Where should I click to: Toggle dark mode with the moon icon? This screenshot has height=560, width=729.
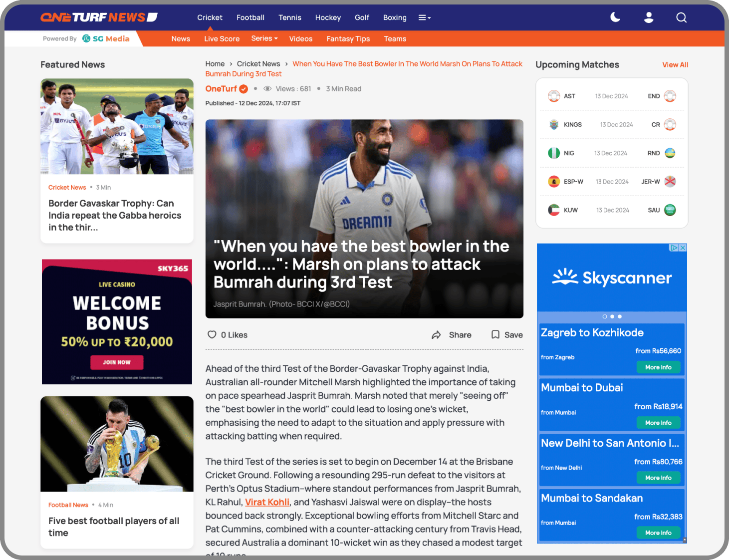click(615, 17)
